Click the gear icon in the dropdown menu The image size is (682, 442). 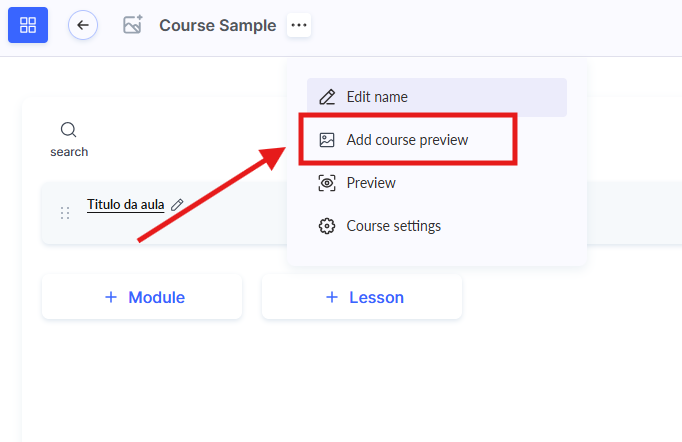326,226
